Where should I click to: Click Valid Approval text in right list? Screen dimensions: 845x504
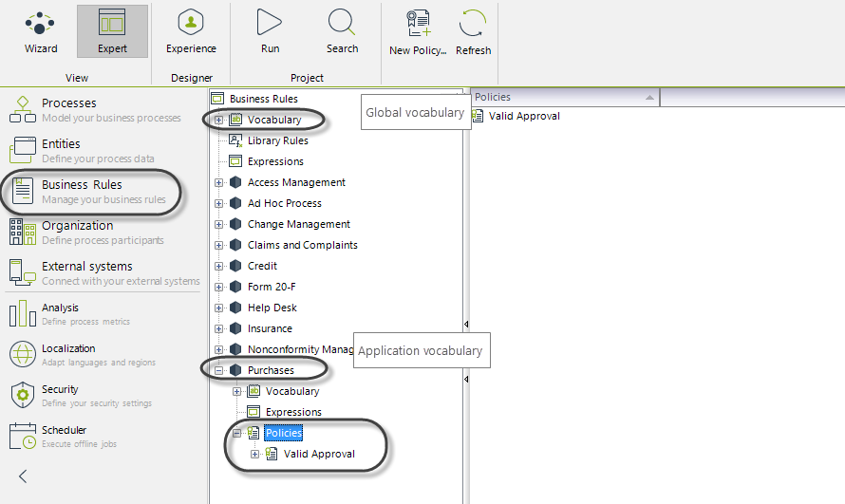click(x=524, y=116)
